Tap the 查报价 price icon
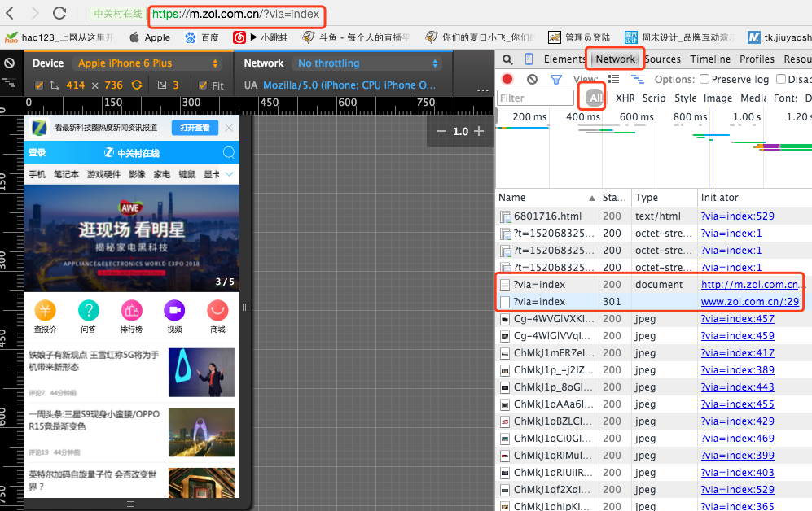 point(45,310)
